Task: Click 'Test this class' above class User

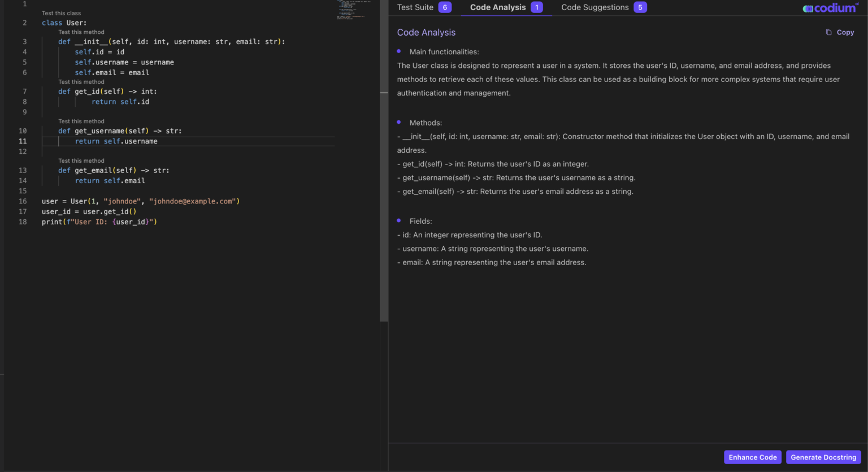Action: [61, 13]
